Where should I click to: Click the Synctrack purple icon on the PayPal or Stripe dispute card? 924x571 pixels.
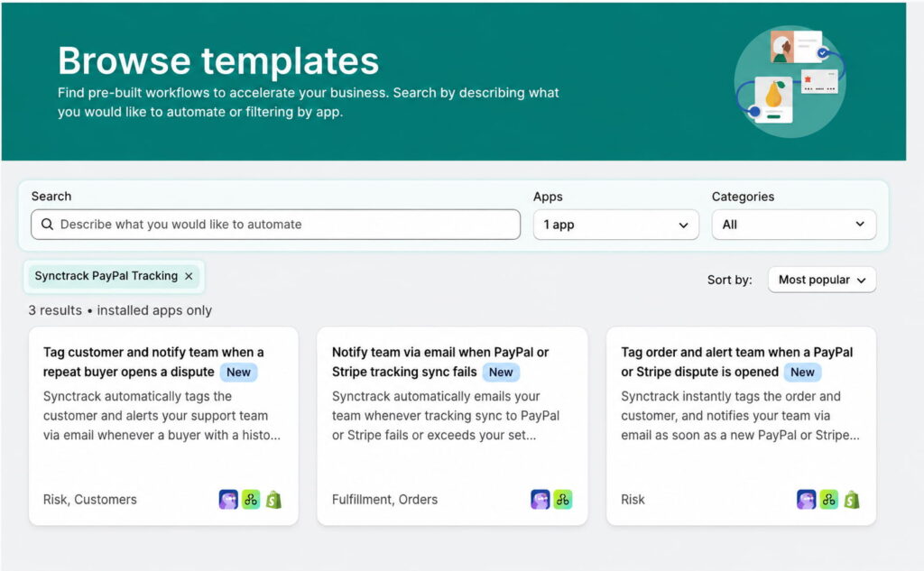click(807, 500)
